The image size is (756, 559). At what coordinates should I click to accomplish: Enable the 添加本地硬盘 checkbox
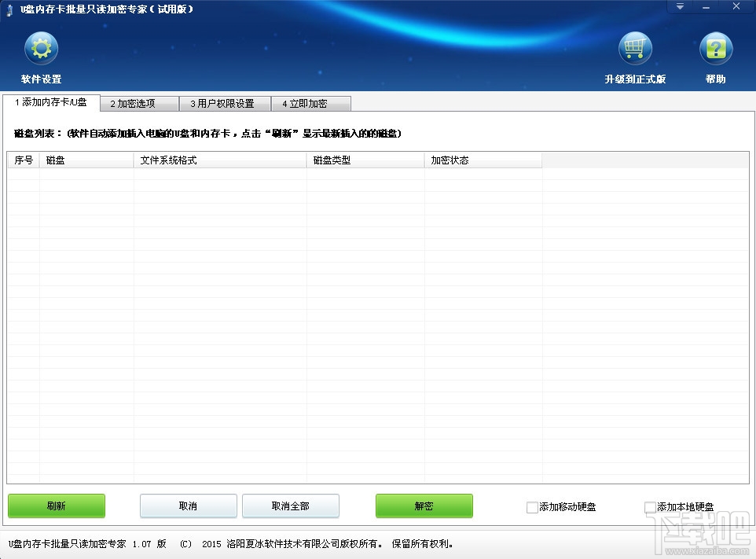point(650,507)
